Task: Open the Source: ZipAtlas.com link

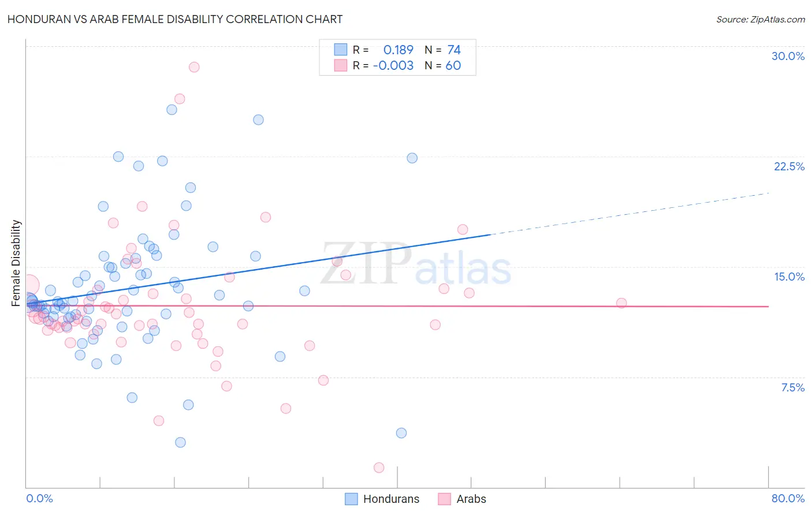Action: pyautogui.click(x=761, y=19)
